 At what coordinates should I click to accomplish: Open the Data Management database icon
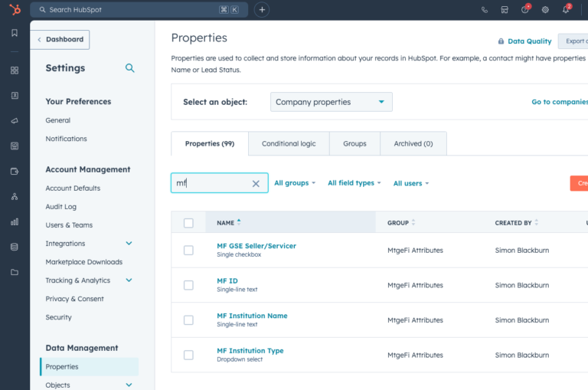pyautogui.click(x=15, y=247)
